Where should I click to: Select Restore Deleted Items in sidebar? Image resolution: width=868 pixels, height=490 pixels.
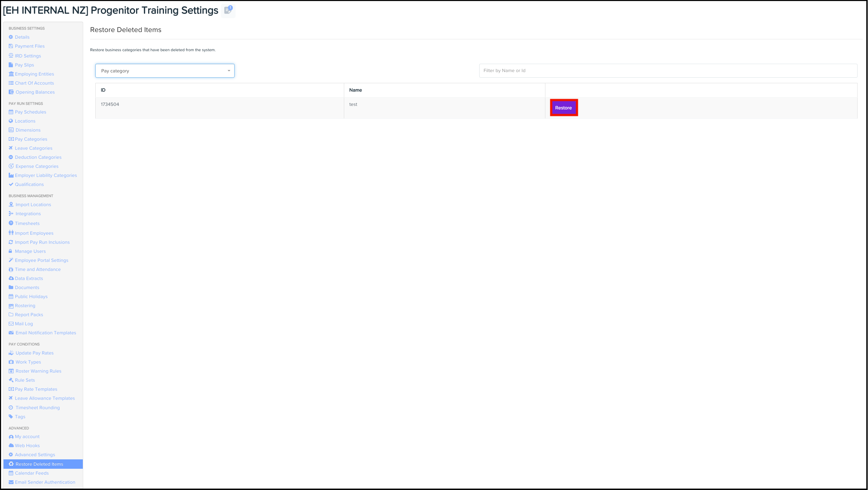tap(39, 464)
